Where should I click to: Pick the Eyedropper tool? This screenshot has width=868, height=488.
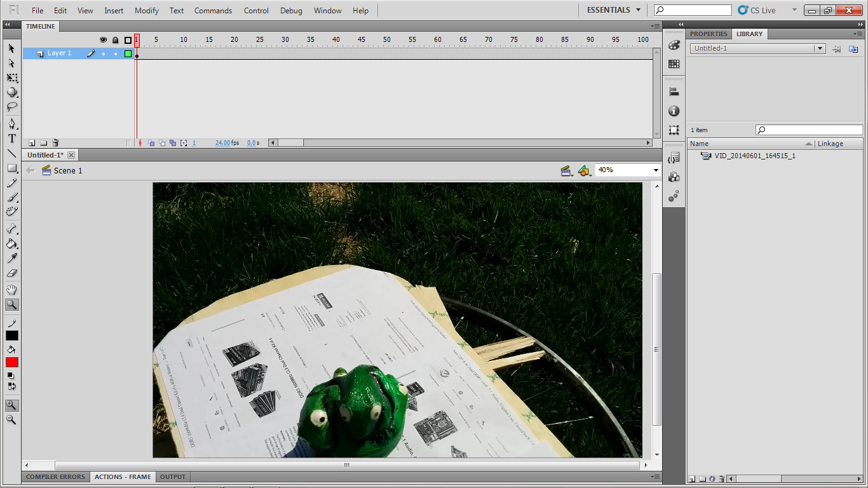coord(11,258)
